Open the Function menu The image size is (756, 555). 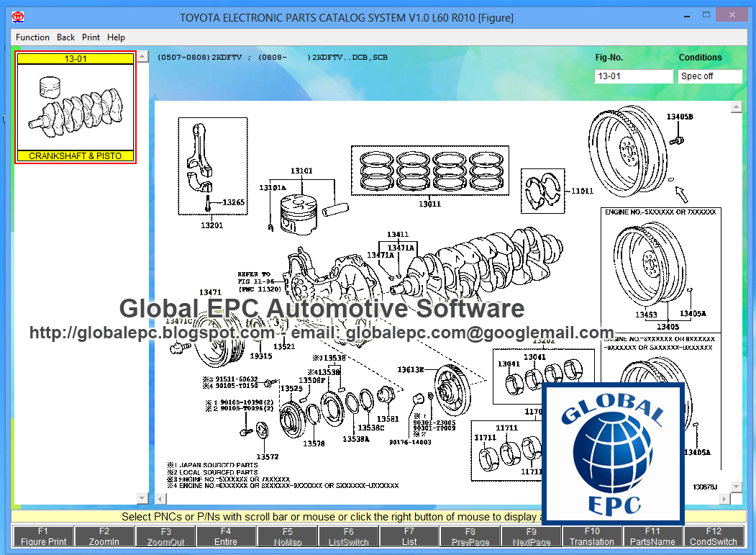click(32, 37)
